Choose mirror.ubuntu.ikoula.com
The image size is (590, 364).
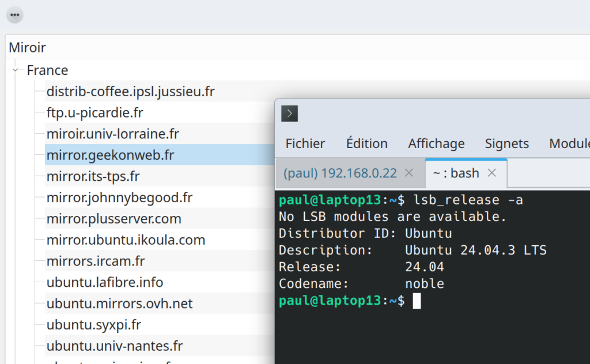[126, 240]
